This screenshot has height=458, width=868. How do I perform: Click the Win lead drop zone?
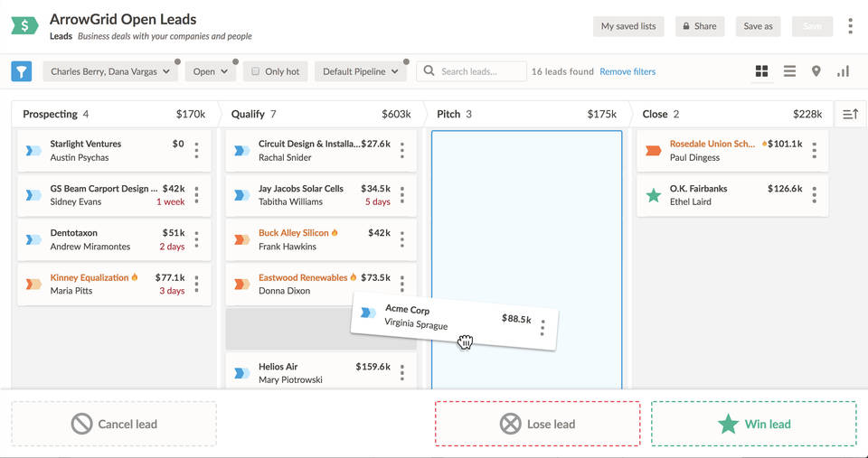[x=753, y=424]
